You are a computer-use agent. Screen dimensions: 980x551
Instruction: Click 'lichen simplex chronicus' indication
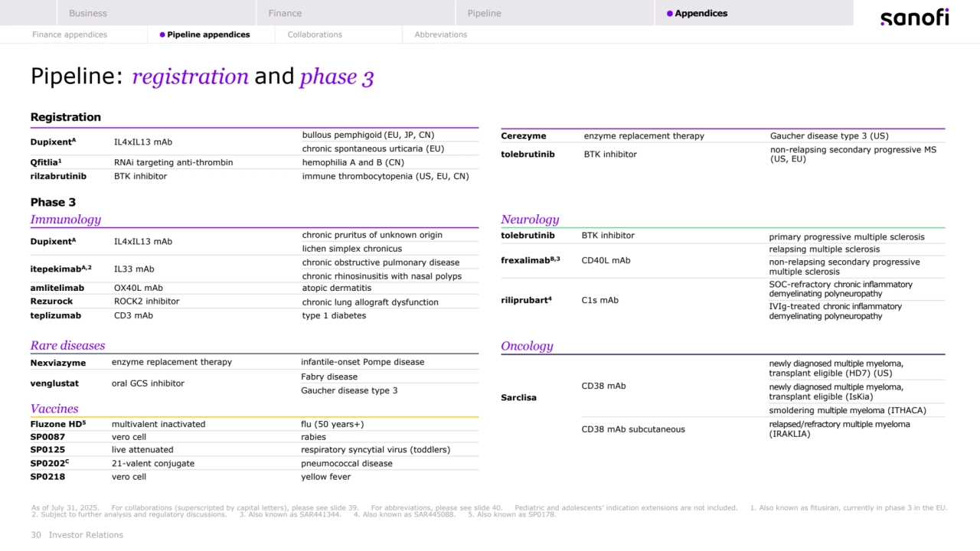pos(351,249)
